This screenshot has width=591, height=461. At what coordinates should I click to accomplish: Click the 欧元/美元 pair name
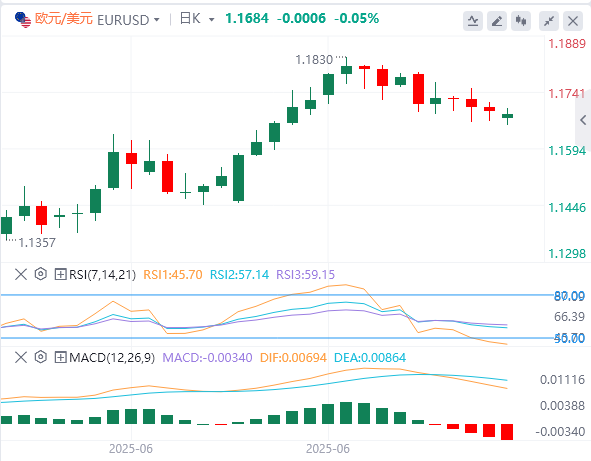(x=64, y=18)
